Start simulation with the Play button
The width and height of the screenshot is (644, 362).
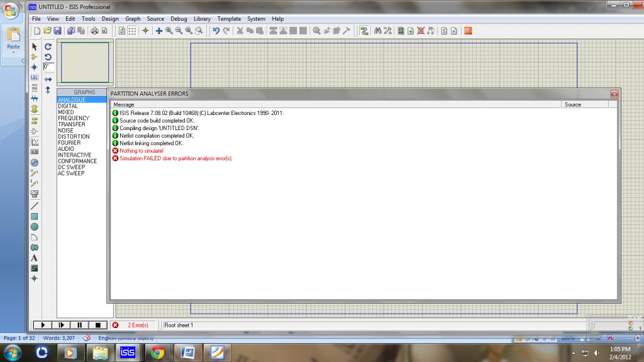(43, 325)
